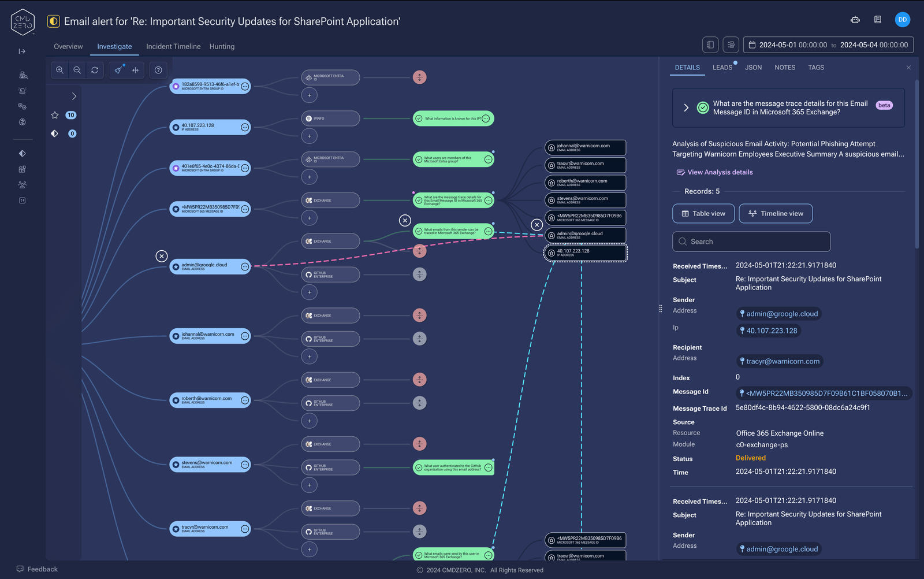Screen dimensions: 924x579
Task: Open the graph help question-mark button
Action: 158,70
